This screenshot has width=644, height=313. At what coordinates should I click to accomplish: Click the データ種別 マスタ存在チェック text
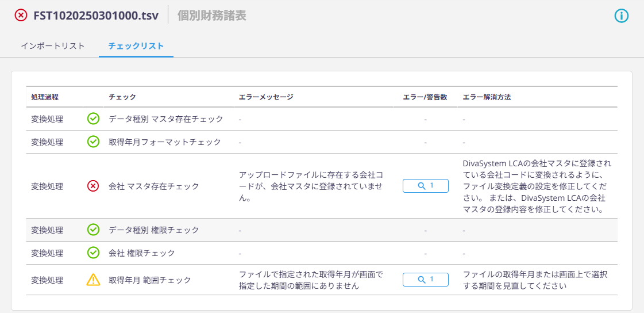point(166,119)
